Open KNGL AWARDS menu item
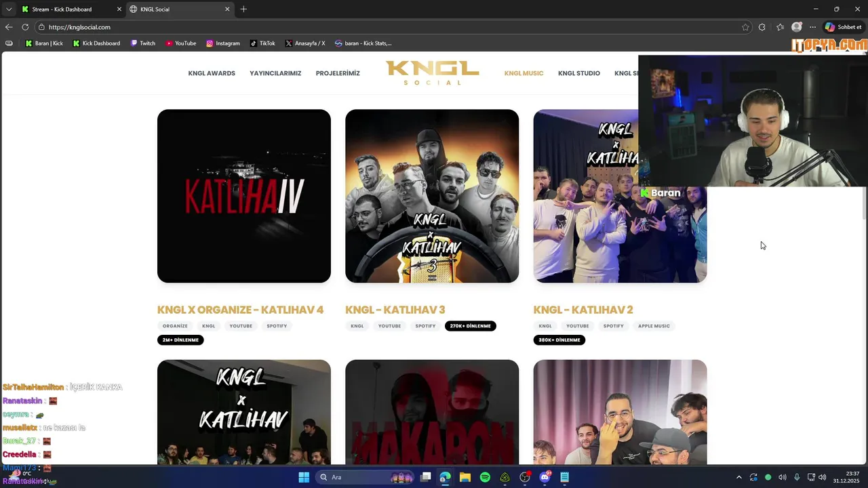Screen dimensions: 868x488 coord(212,73)
